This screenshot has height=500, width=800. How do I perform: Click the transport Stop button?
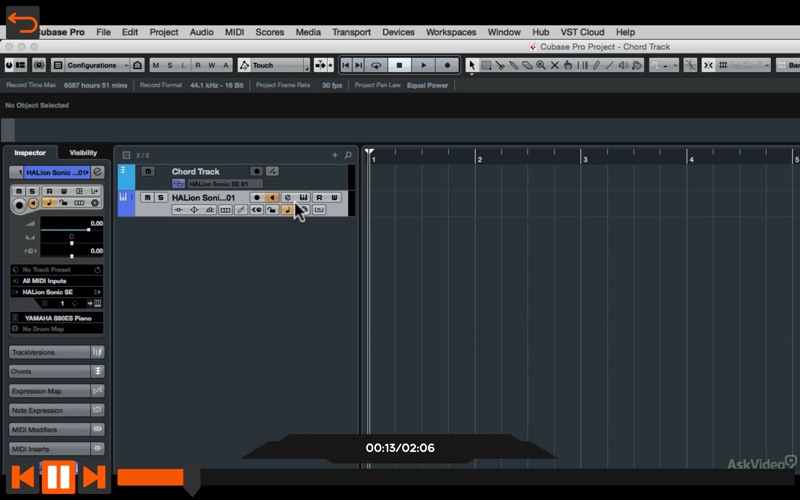point(399,65)
